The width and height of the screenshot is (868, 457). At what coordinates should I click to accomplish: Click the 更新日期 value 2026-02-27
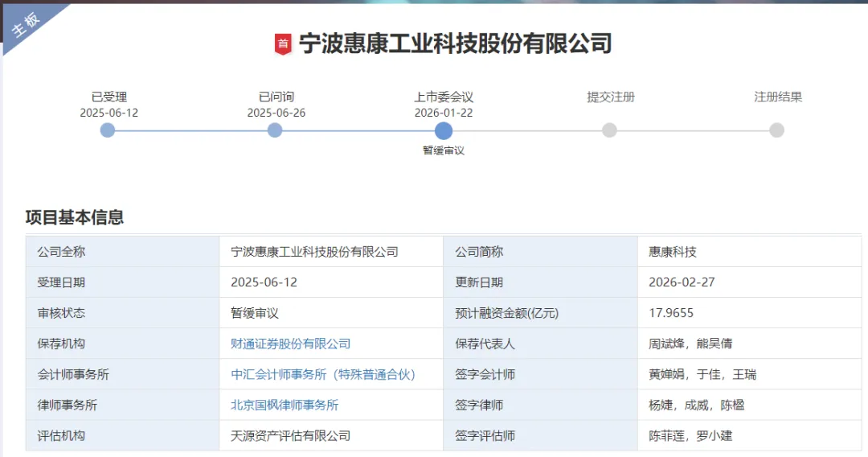[682, 282]
